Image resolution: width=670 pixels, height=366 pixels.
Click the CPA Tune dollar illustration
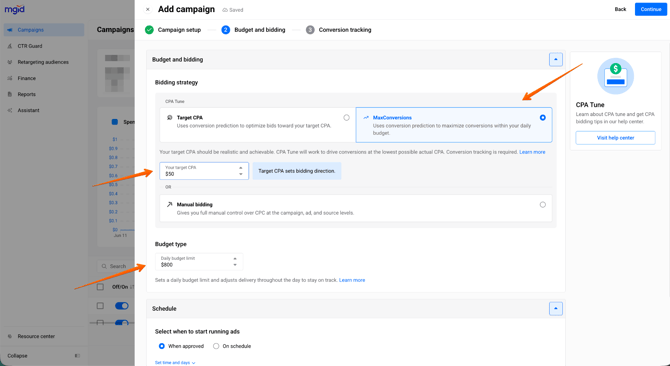(x=615, y=76)
